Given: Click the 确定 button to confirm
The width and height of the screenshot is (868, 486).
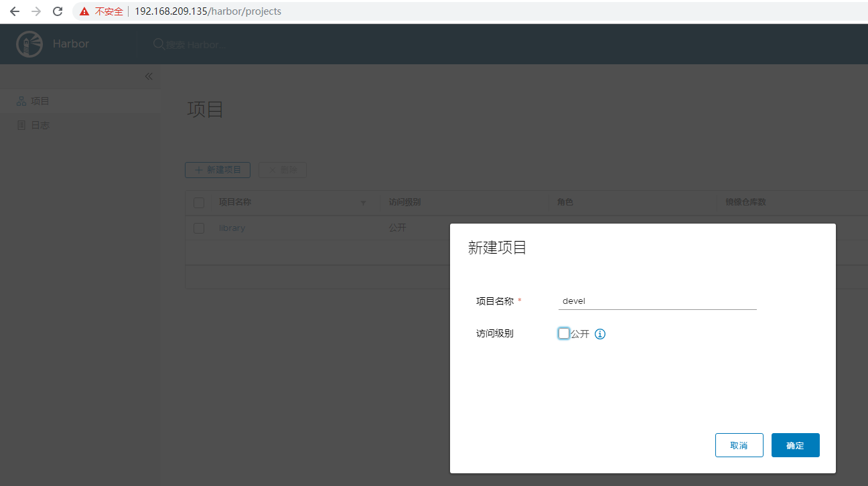Looking at the screenshot, I should [x=795, y=445].
